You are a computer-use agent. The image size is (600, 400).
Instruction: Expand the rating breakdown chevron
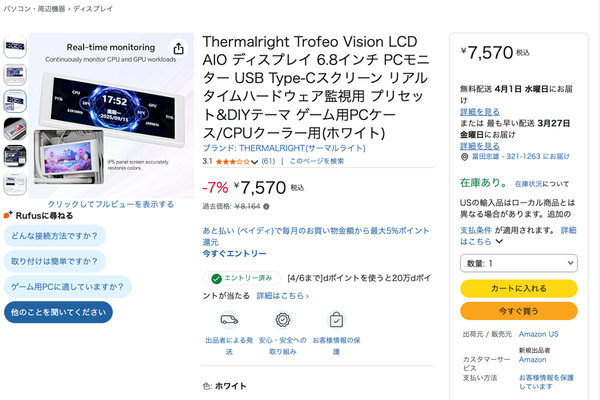coord(256,160)
